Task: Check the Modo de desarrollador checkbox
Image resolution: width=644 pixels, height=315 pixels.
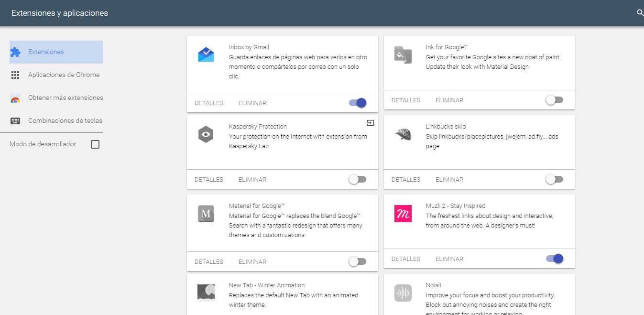Action: click(95, 144)
